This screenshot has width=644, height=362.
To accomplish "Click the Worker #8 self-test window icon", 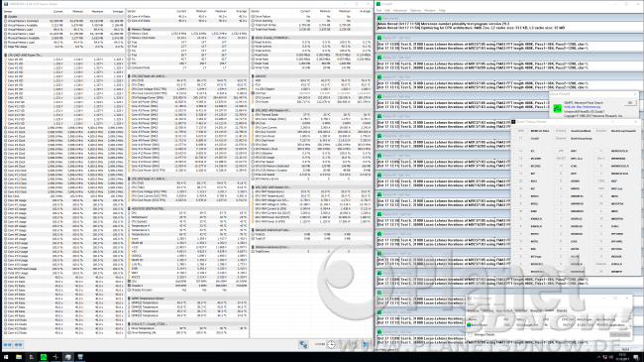I will pos(379,176).
